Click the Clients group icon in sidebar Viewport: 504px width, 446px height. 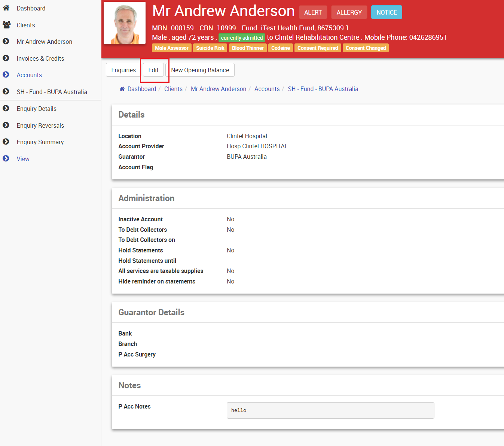pos(6,25)
